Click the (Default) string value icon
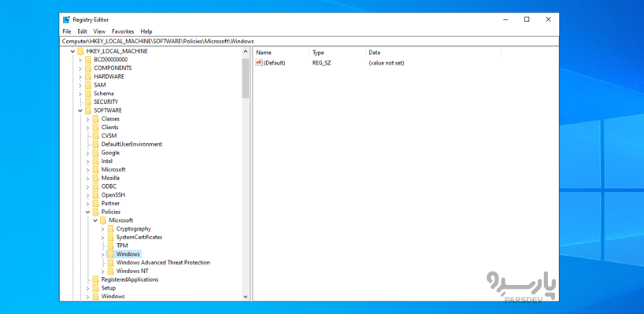The height and width of the screenshot is (314, 644). (x=259, y=63)
